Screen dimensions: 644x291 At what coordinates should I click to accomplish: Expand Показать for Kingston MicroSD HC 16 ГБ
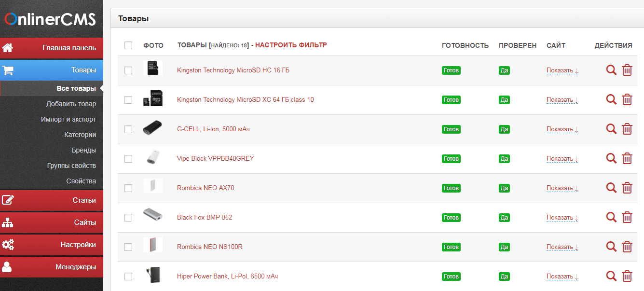[x=562, y=70]
